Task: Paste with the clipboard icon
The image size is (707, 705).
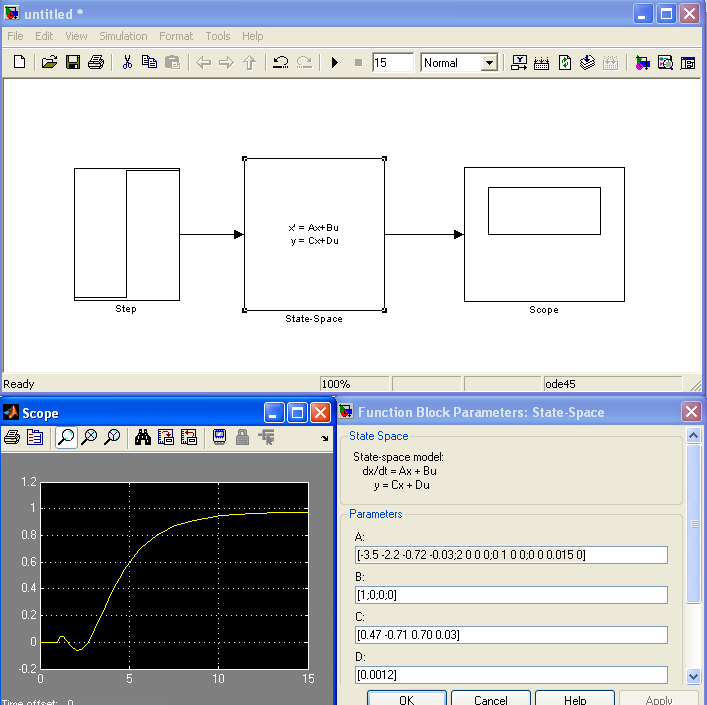Action: point(172,62)
